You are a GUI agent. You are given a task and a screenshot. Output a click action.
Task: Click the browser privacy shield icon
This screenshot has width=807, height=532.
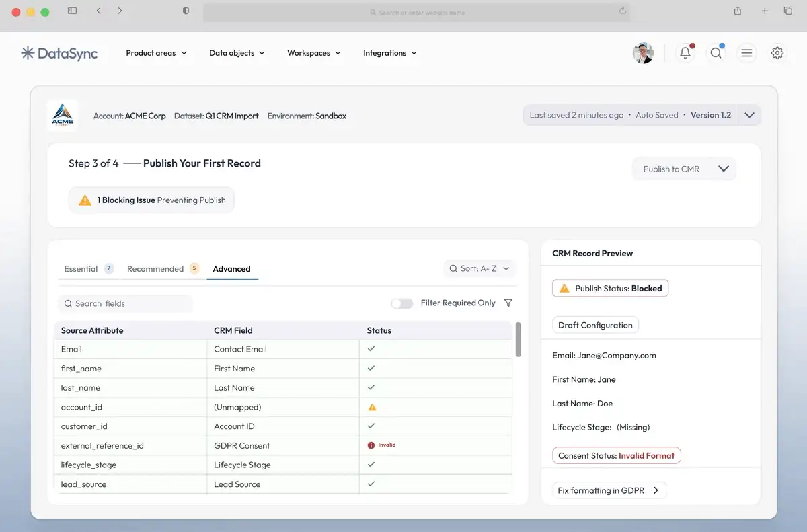(x=186, y=11)
